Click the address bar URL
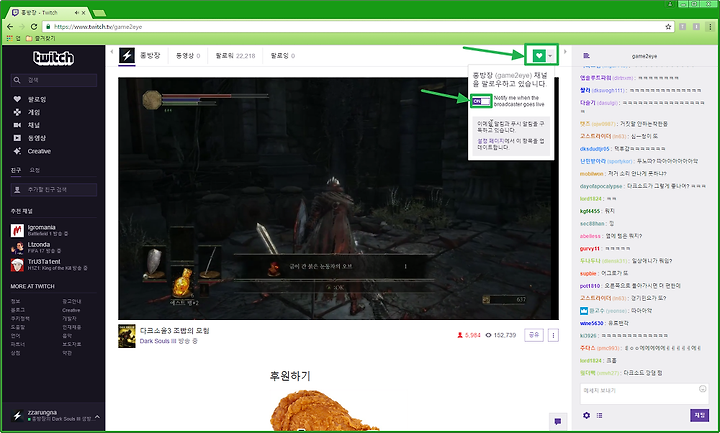Viewport: 720px width, 433px height. pos(98,27)
